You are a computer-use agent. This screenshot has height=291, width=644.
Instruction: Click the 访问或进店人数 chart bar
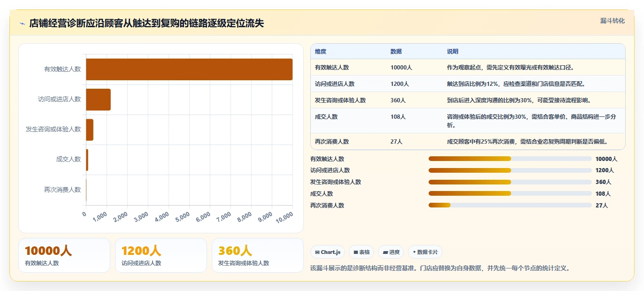(98, 100)
